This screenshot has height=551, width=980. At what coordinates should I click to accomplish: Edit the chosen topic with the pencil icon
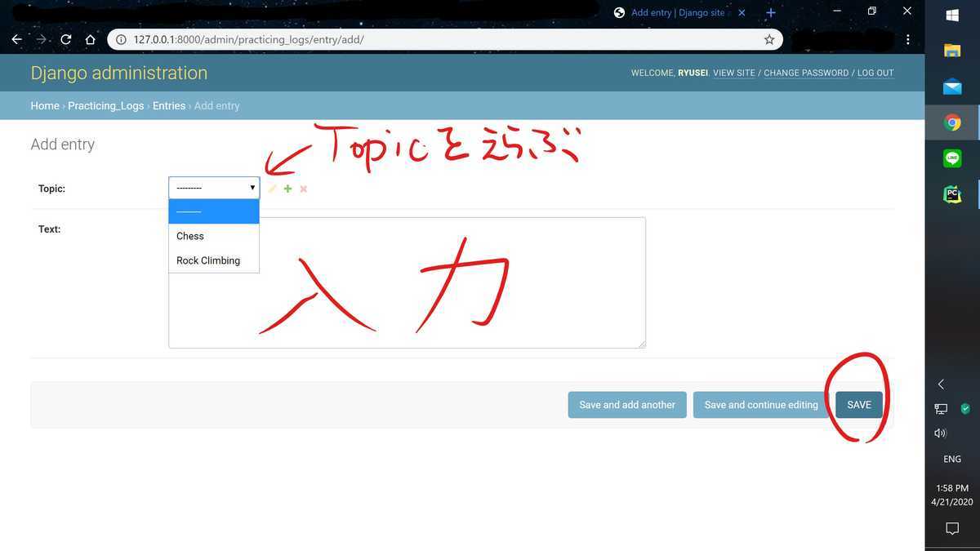point(272,188)
